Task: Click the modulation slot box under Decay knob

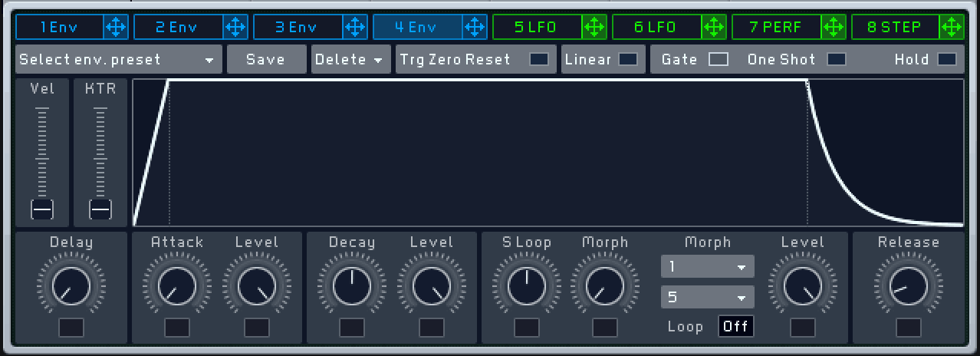Action: (x=352, y=328)
